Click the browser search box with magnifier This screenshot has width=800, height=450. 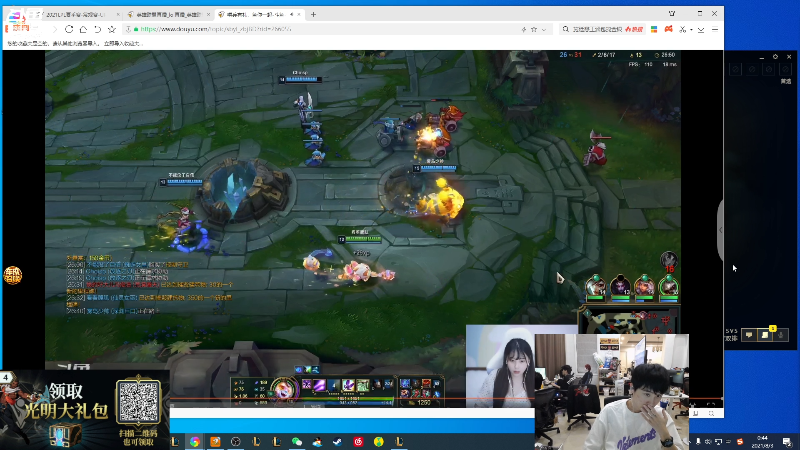pos(602,29)
